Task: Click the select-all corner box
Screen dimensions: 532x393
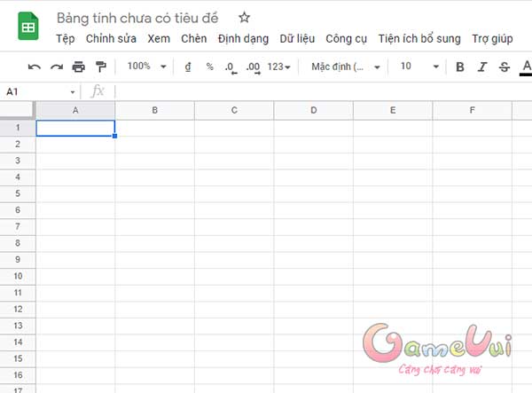Action: point(17,110)
